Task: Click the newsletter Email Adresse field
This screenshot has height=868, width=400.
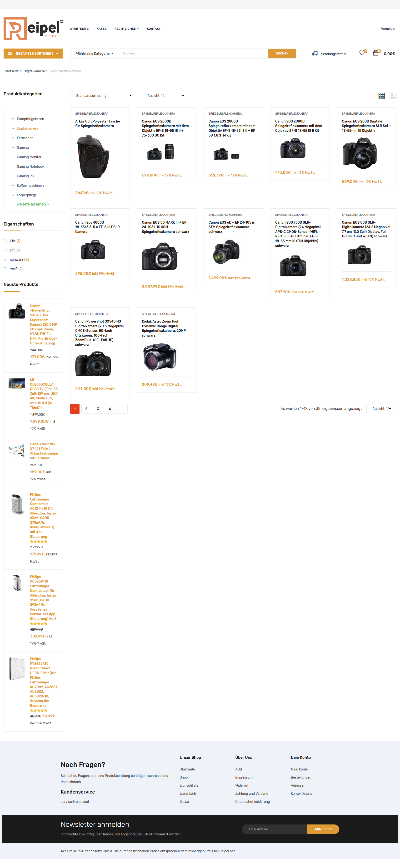Action: pos(275,829)
